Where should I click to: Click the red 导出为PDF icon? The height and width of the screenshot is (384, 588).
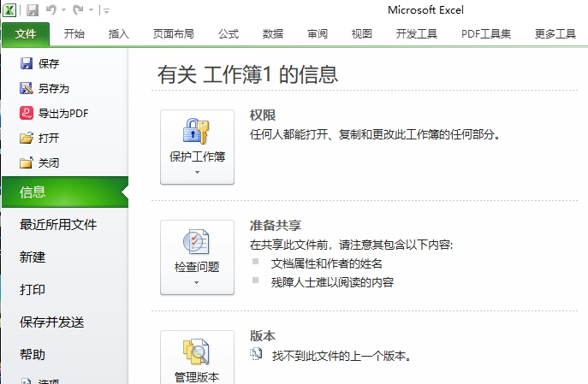pyautogui.click(x=27, y=113)
